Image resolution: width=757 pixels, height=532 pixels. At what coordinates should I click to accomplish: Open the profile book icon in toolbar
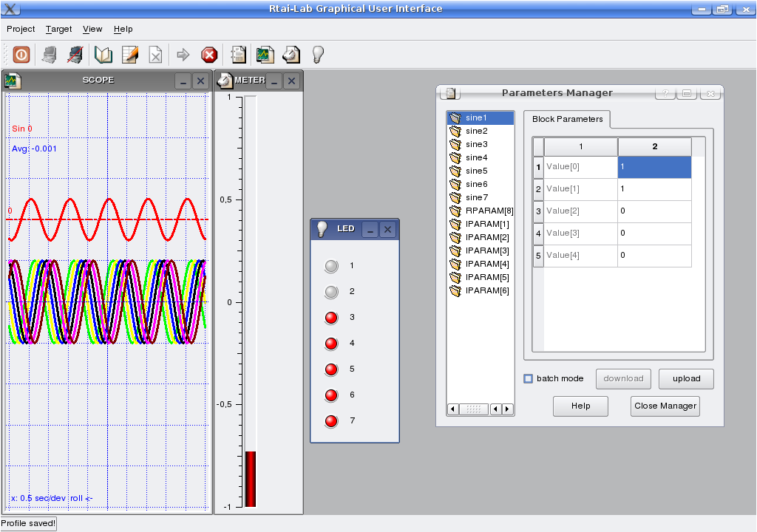(x=103, y=54)
